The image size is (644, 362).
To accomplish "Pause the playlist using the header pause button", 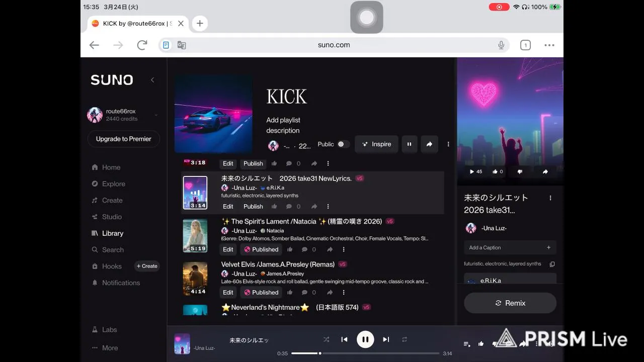I will coord(409,144).
